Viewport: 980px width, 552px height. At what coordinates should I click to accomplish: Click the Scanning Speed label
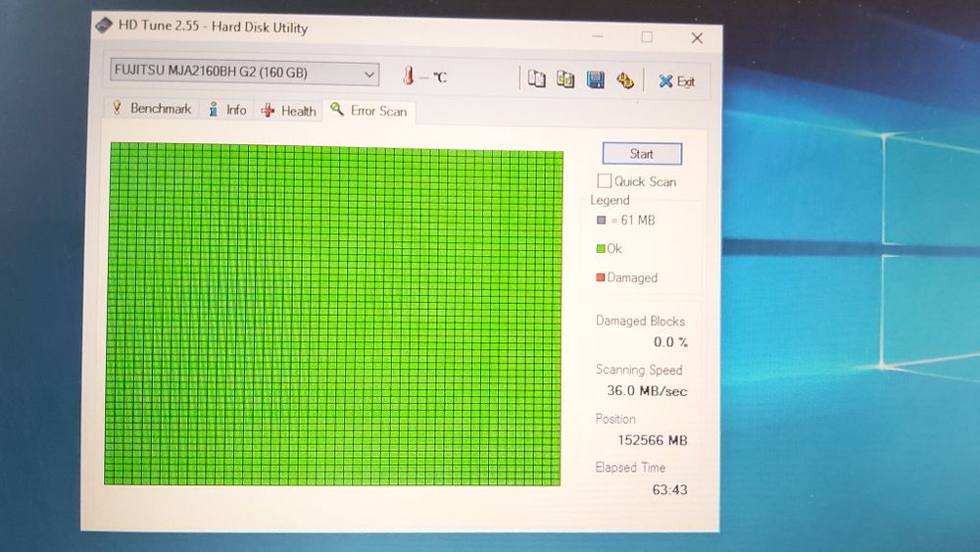638,370
